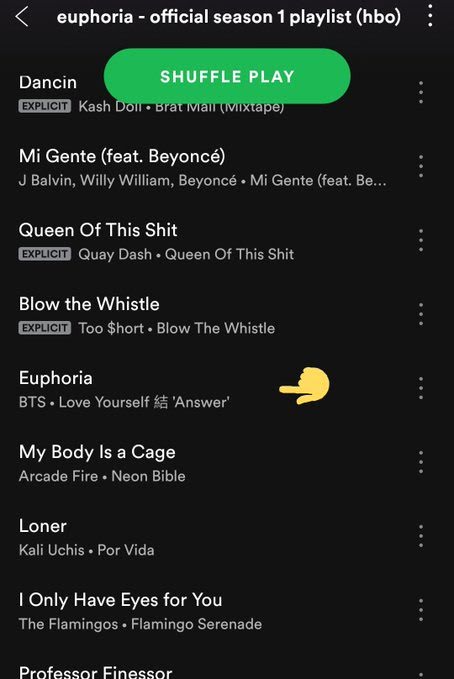Open more options for Queen Of This Shit
Viewport: 454px width, 679px height.
(421, 240)
